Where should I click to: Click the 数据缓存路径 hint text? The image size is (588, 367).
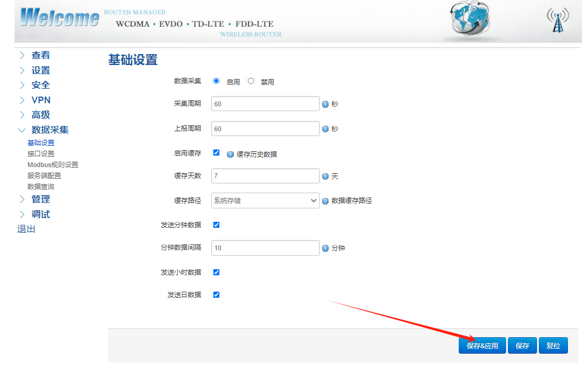[x=352, y=201]
